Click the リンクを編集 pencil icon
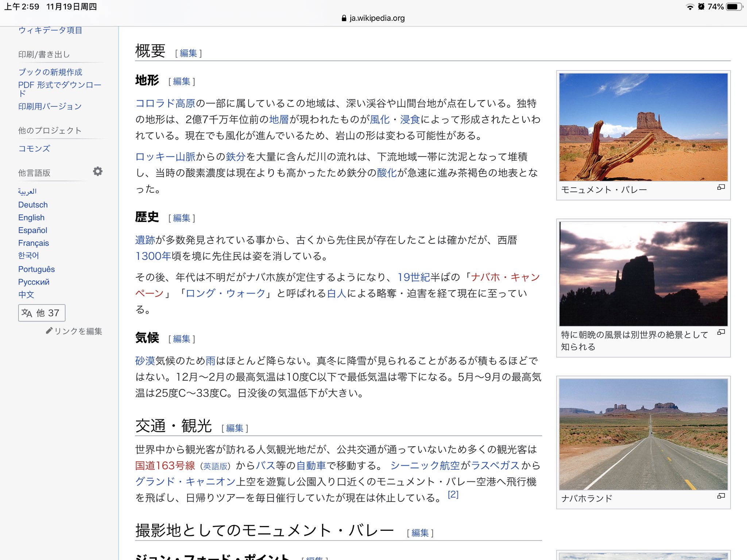The height and width of the screenshot is (560, 747). click(x=49, y=331)
